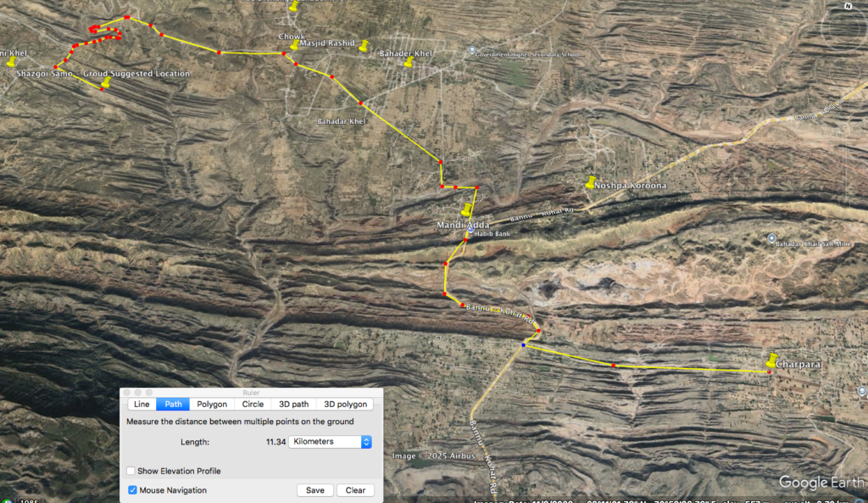
Task: Click the pin below the Bahader Khel label
Action: click(x=409, y=63)
